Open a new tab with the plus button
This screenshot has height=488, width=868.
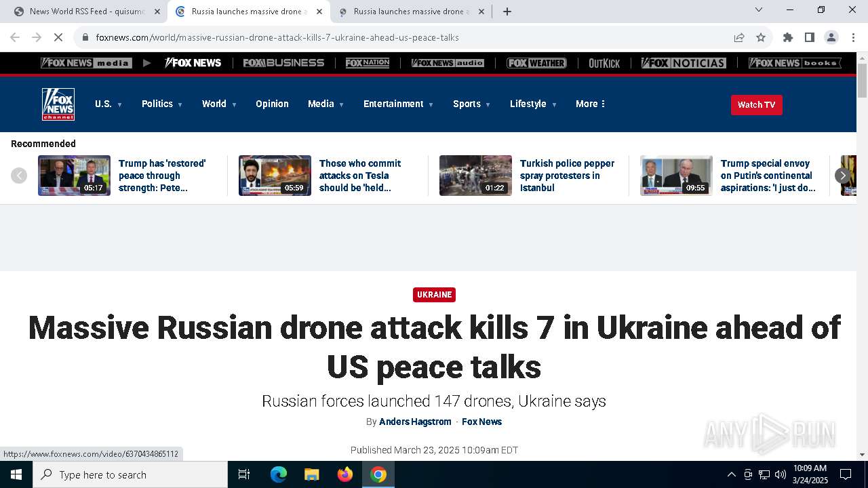[x=507, y=12]
